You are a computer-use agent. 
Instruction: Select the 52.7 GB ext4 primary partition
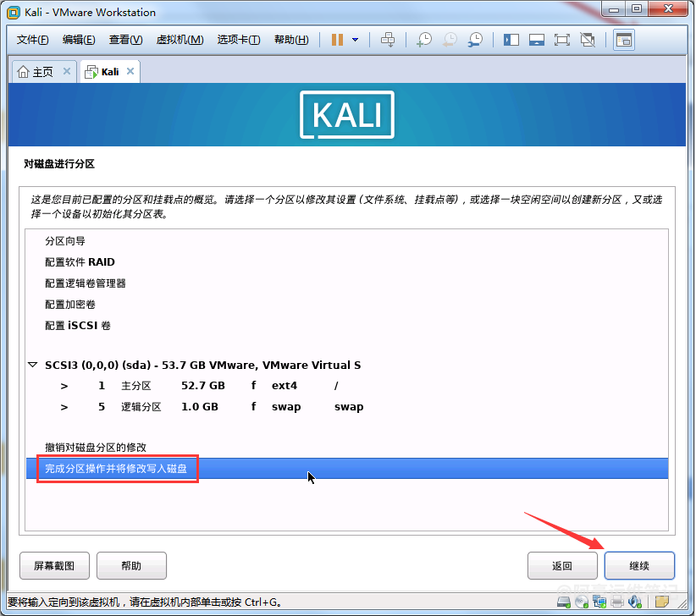pyautogui.click(x=203, y=386)
